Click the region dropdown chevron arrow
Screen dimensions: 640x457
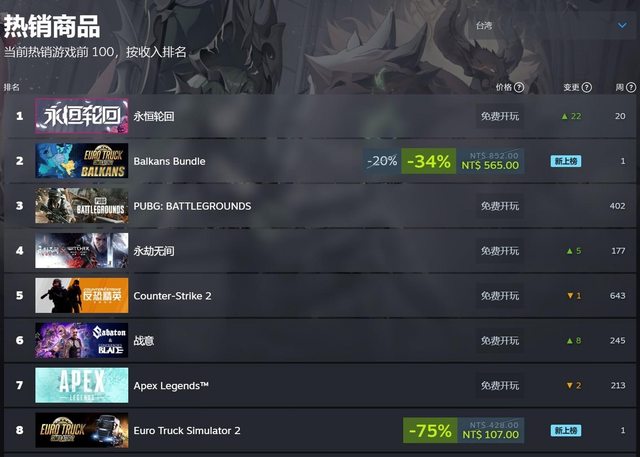click(622, 25)
